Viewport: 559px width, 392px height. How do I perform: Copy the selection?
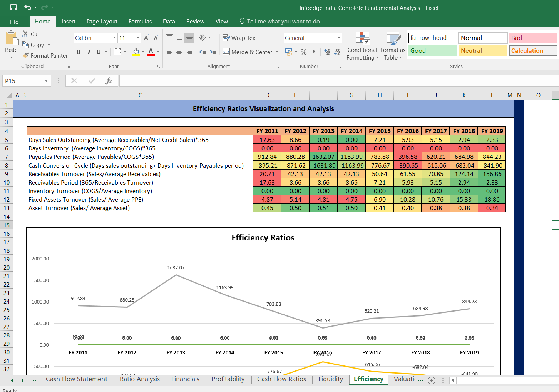pos(33,45)
